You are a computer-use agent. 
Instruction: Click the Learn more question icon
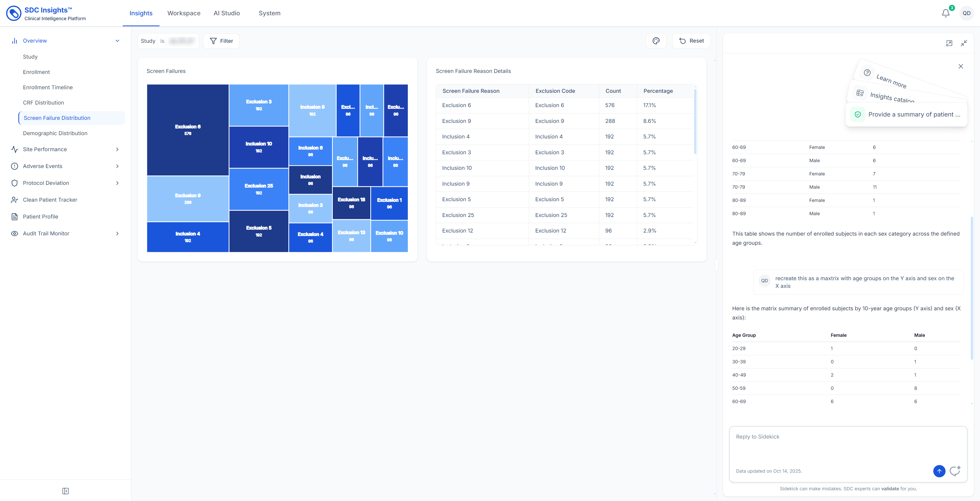click(867, 73)
